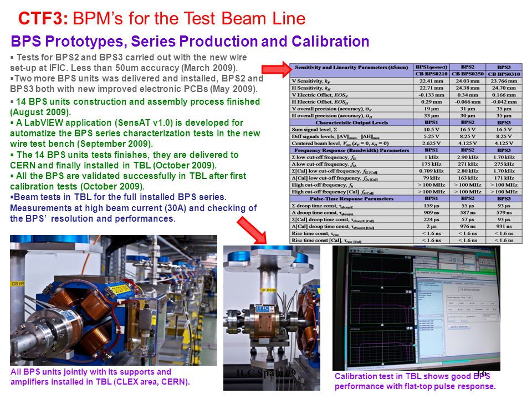This screenshot has width=532, height=399.
Task: Click the value "5.25 V"
Action: click(431, 136)
